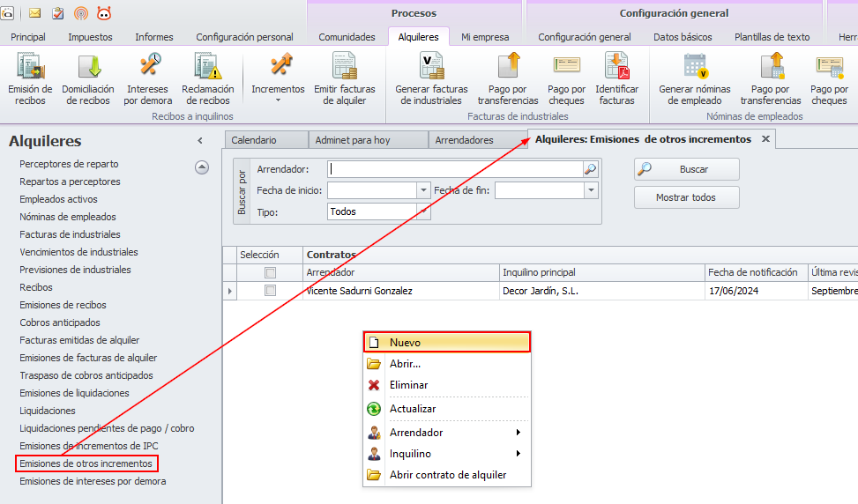Click the Mostrar todos button
This screenshot has width=858, height=504.
[687, 198]
